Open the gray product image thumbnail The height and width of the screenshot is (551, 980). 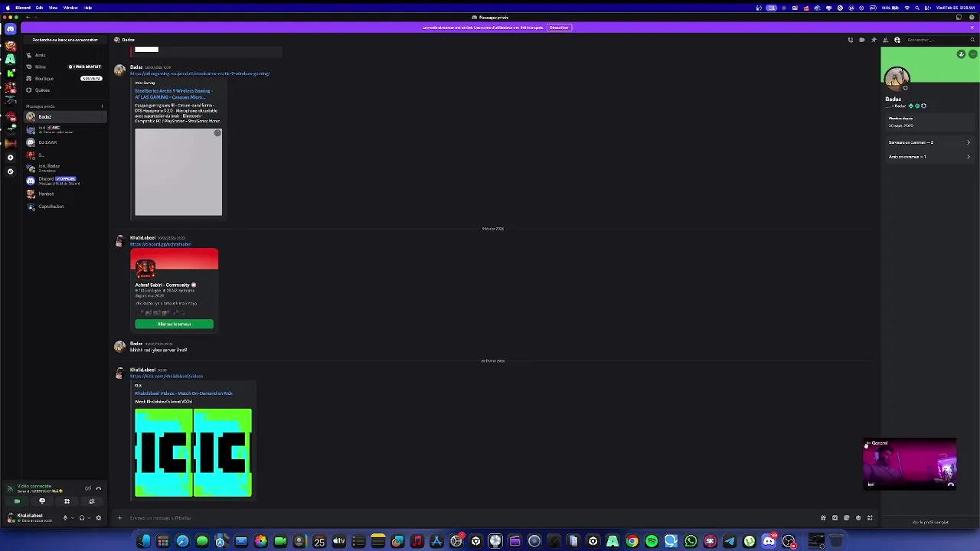(178, 172)
